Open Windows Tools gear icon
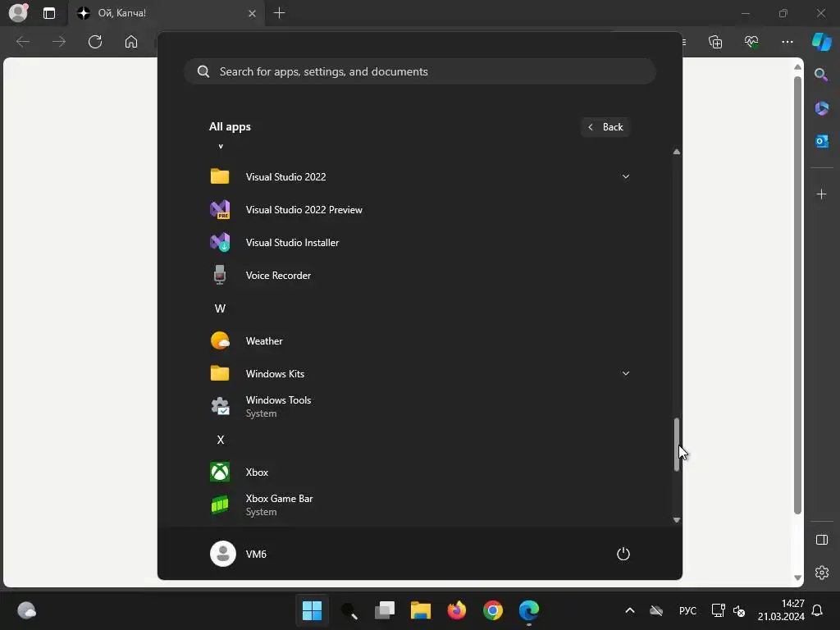 (220, 407)
